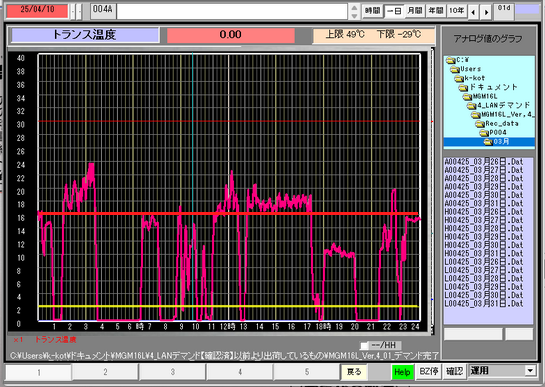The width and height of the screenshot is (545, 387).
Task: Select file H00425_03月26日.Dat
Action: [x=484, y=212]
